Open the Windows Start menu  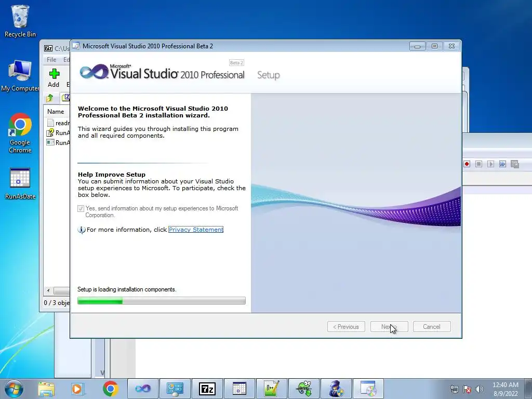point(14,389)
